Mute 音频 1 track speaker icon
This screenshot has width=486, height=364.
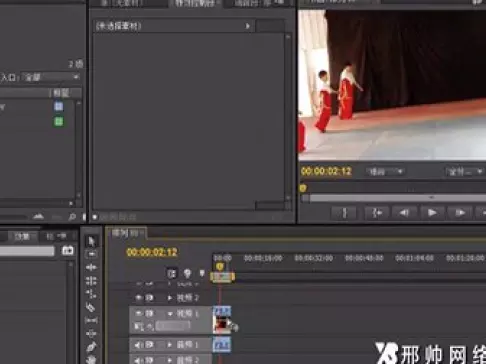[x=138, y=345]
